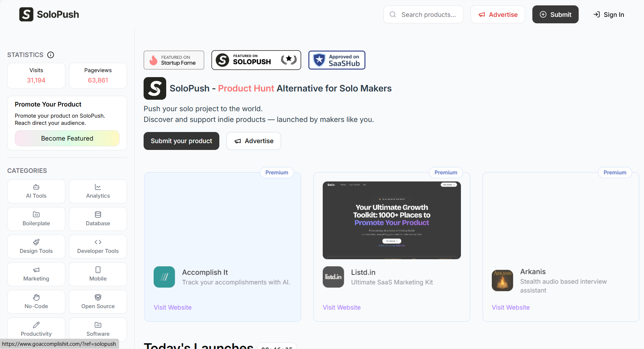Click the Statistics info icon
The width and height of the screenshot is (644, 349).
[51, 55]
